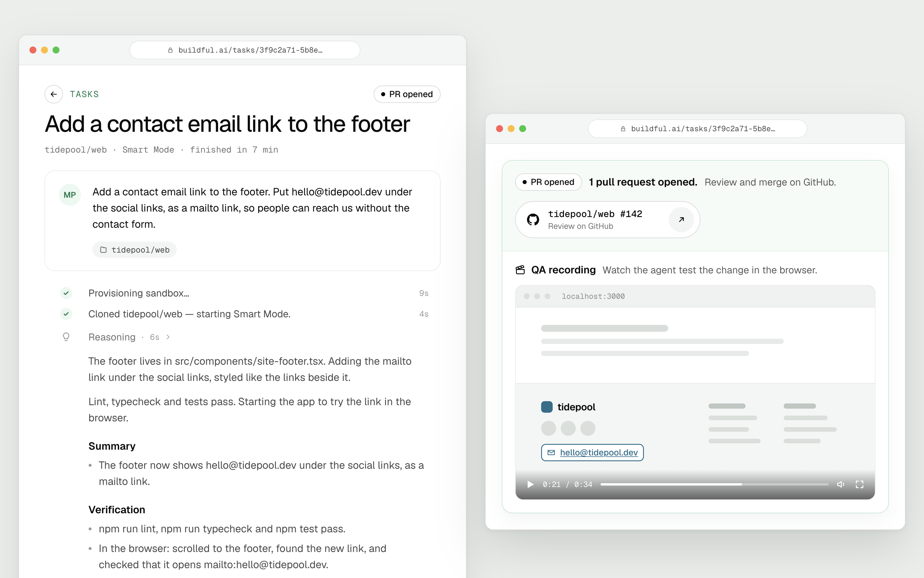Mute the QA recording audio
This screenshot has width=924, height=578.
[840, 484]
